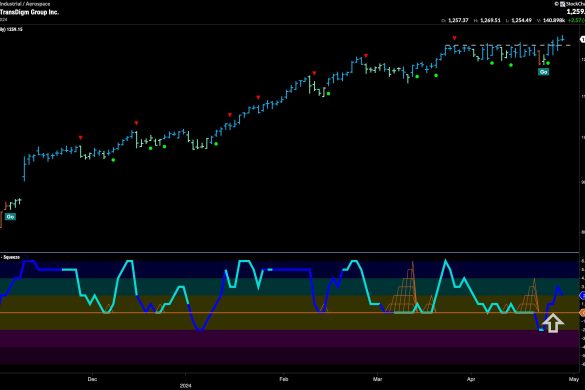This screenshot has width=585, height=390.
Task: Click the green dot beneath the April Go label bars
Action: coord(548,63)
